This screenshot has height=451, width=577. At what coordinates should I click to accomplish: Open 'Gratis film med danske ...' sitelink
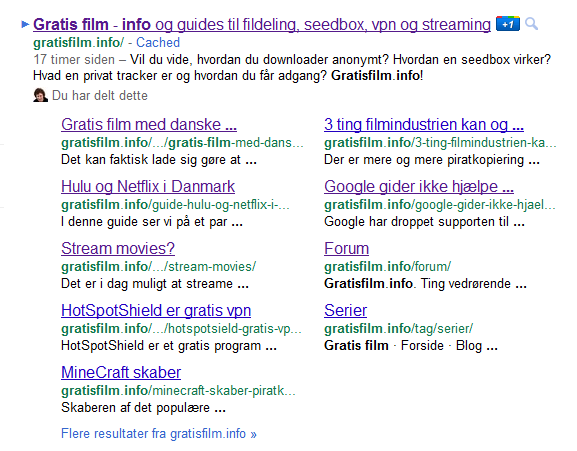point(149,124)
